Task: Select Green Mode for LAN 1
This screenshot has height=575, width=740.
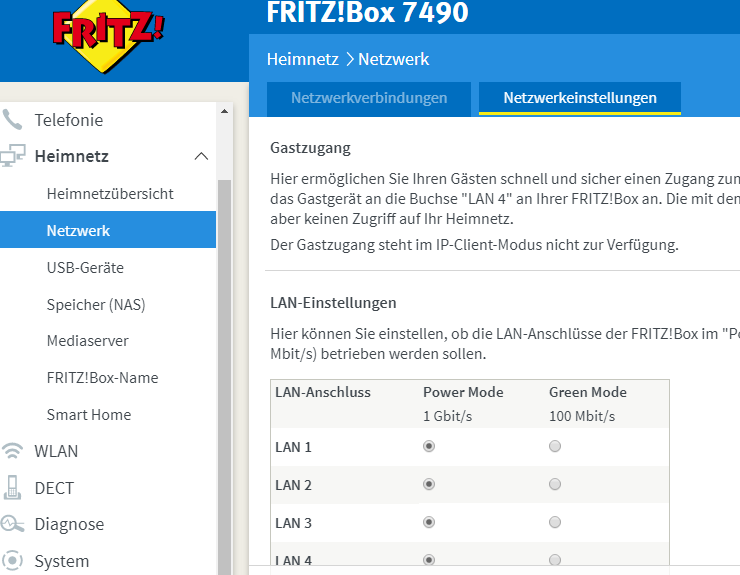Action: click(x=555, y=446)
